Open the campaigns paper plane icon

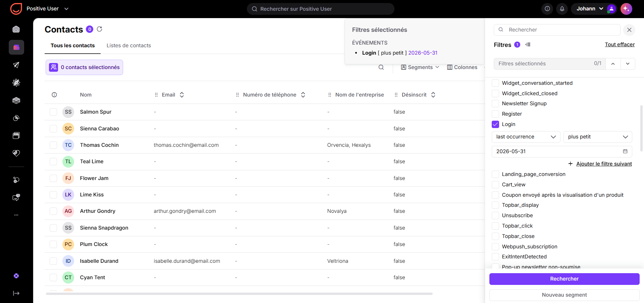16,65
